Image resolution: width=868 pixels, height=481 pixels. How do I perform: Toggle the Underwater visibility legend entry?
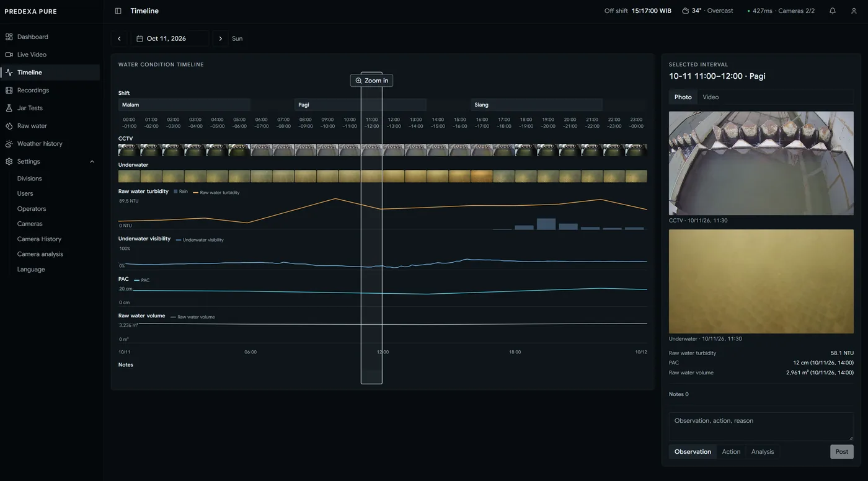(x=200, y=240)
